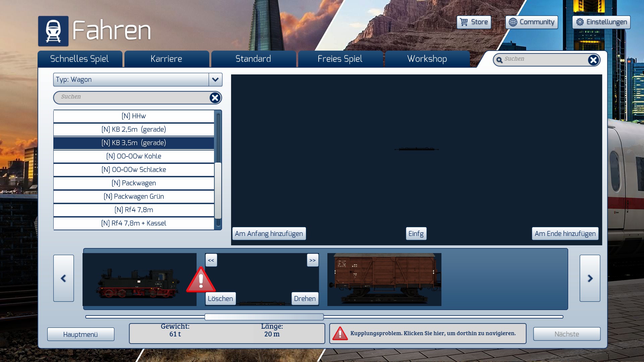Clear the top-right search field

[593, 60]
